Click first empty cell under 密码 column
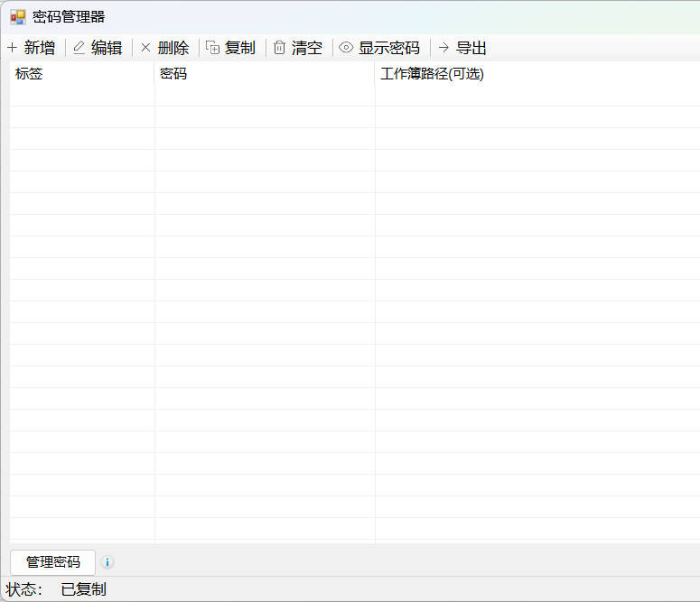The width and height of the screenshot is (700, 602). (x=264, y=116)
